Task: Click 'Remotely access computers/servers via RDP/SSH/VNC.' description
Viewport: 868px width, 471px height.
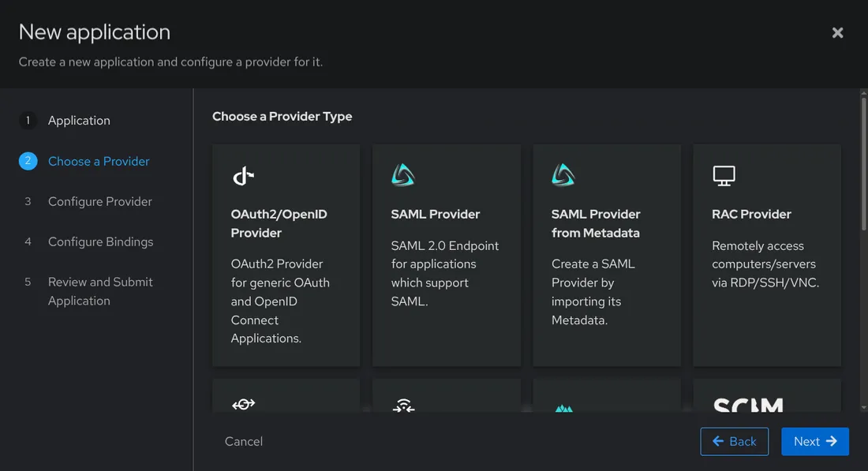Action: pyautogui.click(x=765, y=264)
